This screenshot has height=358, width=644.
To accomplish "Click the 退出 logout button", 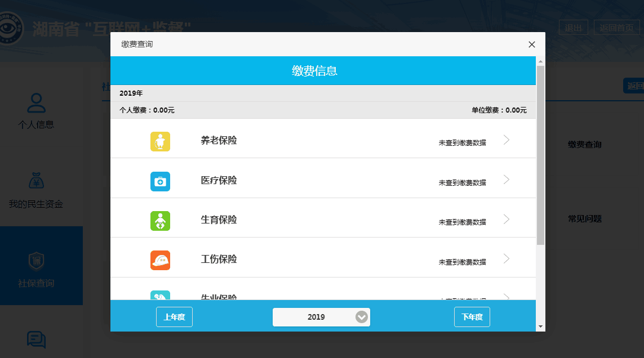I will coord(573,28).
